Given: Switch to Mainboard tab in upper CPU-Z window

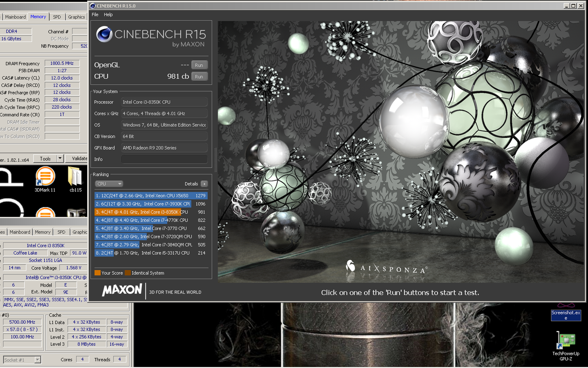Looking at the screenshot, I should coord(15,17).
